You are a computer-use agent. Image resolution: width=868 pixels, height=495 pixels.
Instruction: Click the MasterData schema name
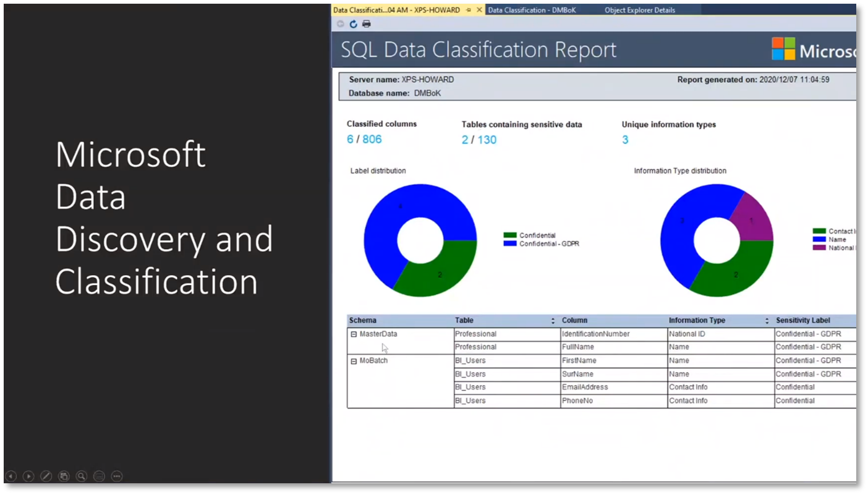(378, 334)
